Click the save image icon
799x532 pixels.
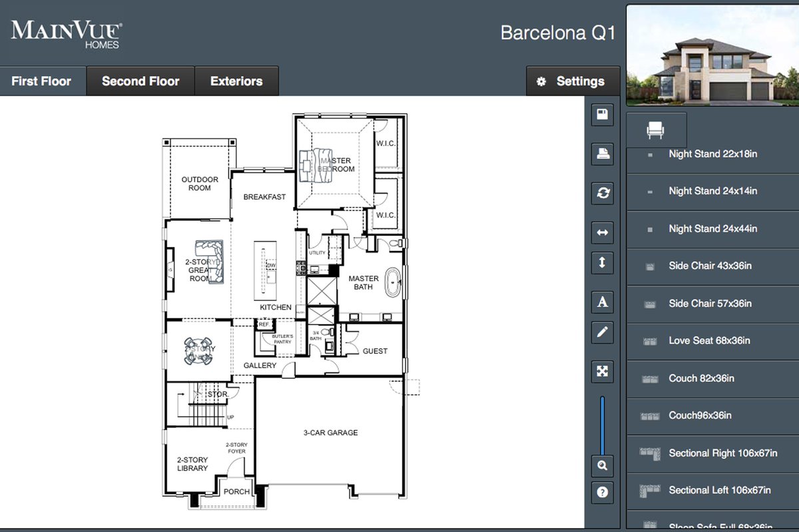[x=602, y=115]
